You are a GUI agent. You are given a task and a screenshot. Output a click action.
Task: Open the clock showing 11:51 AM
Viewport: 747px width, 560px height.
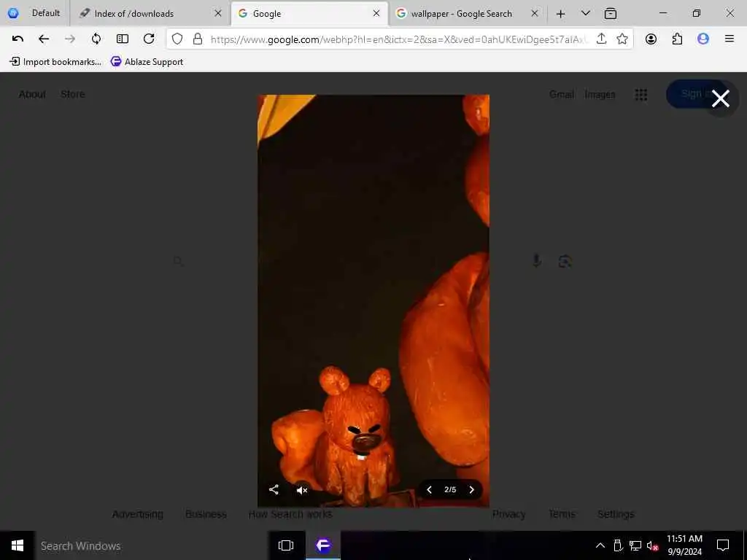[x=684, y=545]
